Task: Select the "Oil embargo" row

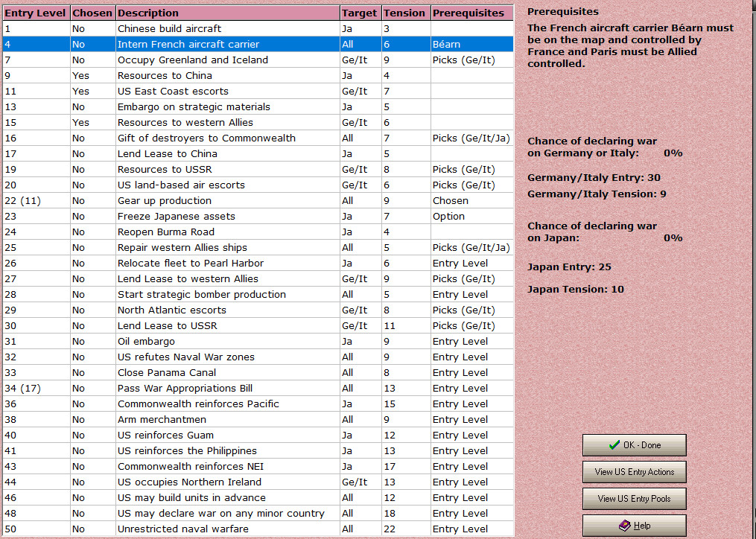Action: [x=258, y=341]
